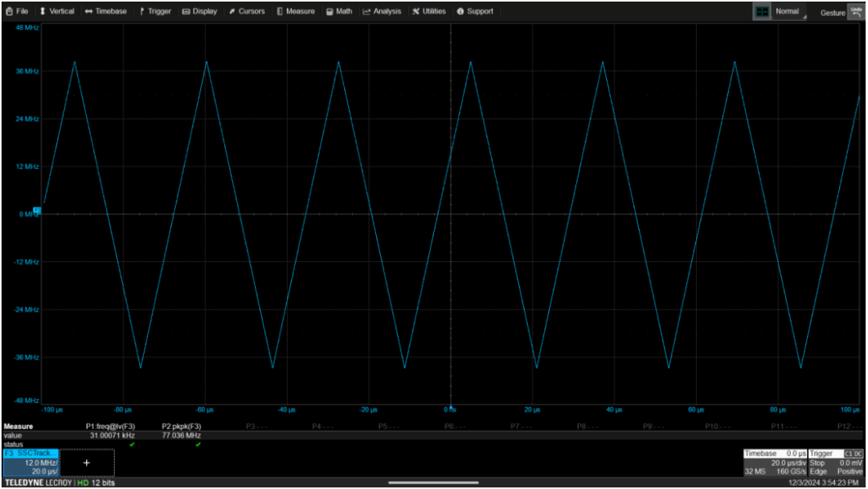Click the 160 GS/s sample rate text
868x489 pixels.
coord(791,472)
